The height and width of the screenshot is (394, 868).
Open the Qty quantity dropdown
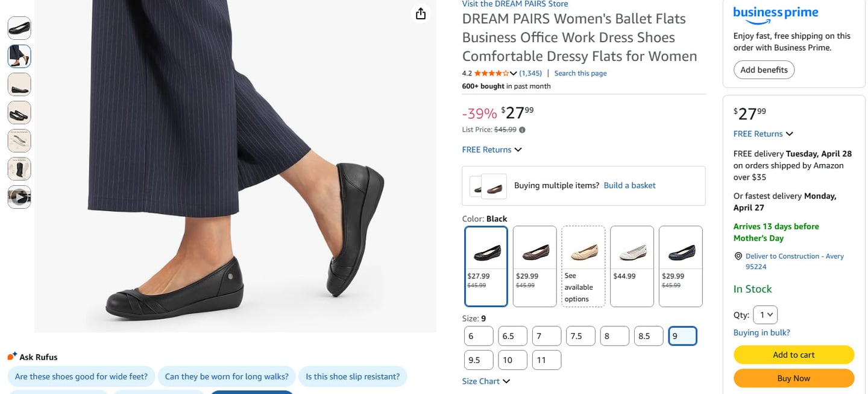tap(765, 315)
